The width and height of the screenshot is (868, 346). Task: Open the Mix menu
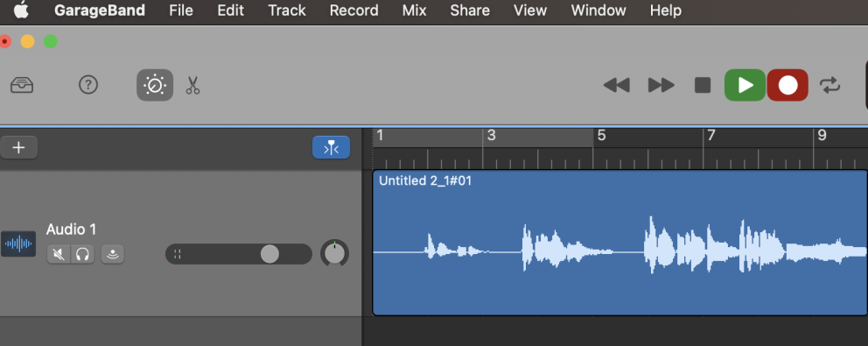[x=414, y=11]
